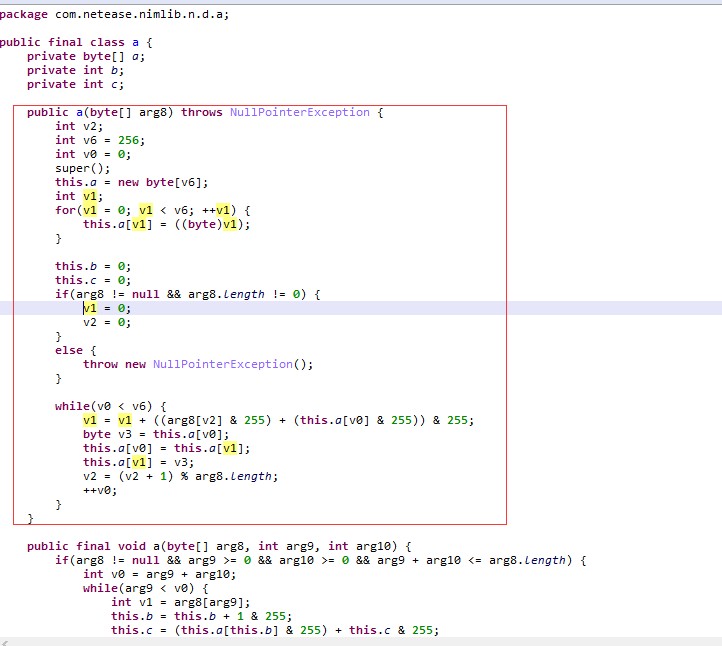Click the 'this.b = 0;' assignment
Image resolution: width=722 pixels, height=646 pixels.
click(x=93, y=266)
